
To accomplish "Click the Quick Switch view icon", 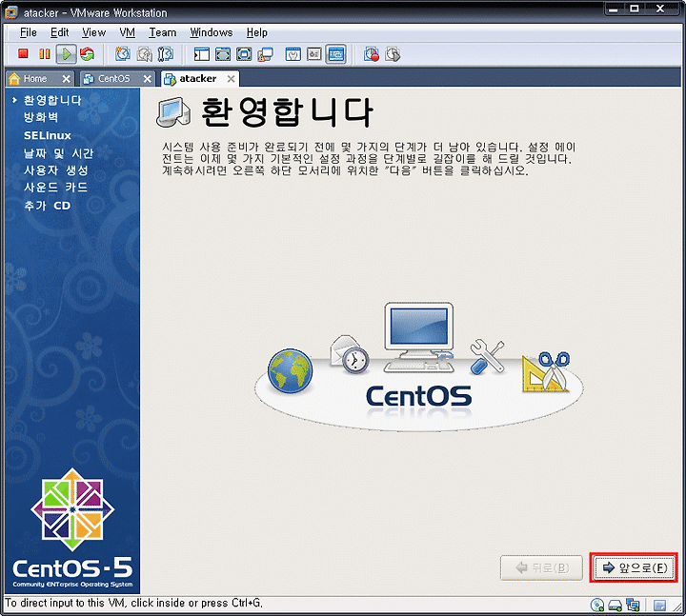I will pos(223,54).
